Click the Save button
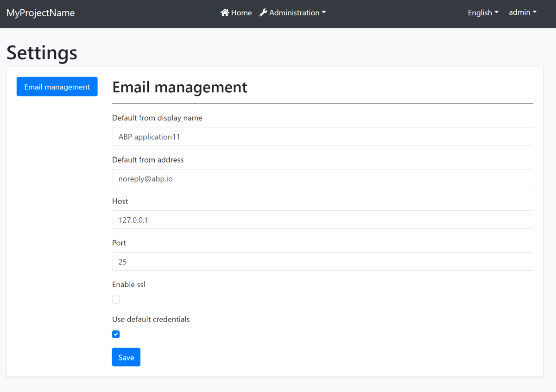This screenshot has width=556, height=392. 126,357
